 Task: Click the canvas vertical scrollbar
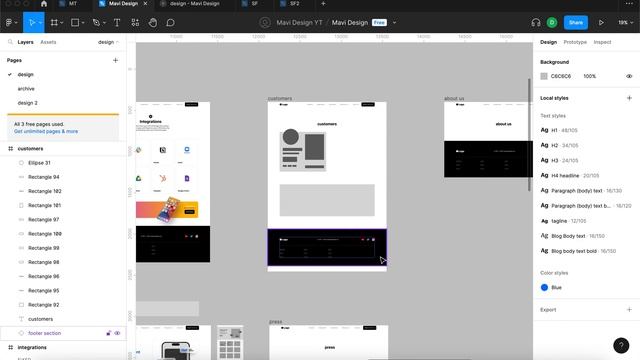pos(529,135)
